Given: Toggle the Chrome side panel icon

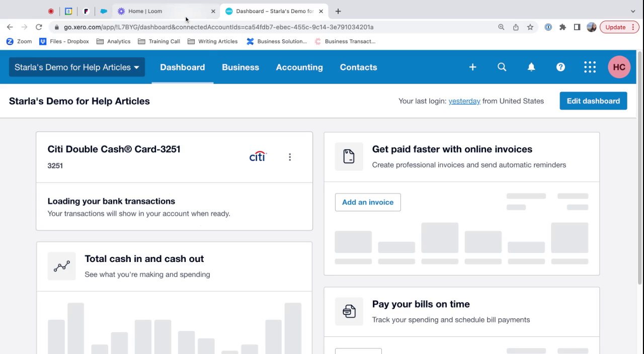Looking at the screenshot, I should 577,27.
